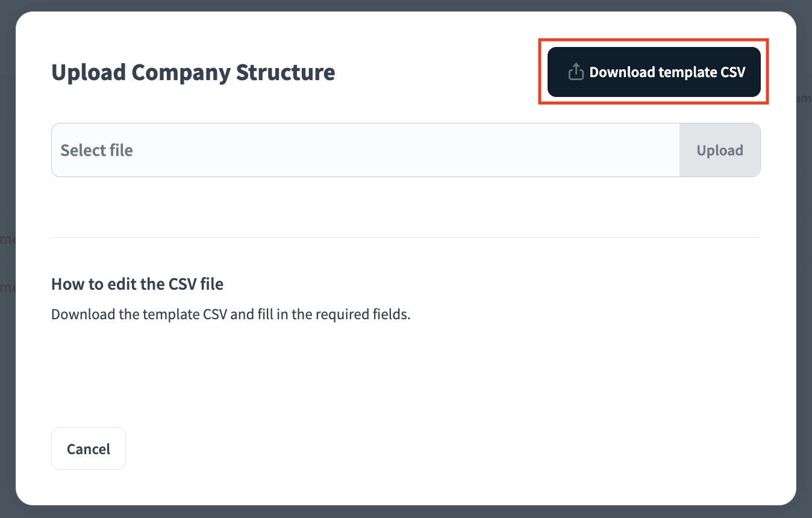This screenshot has width=812, height=518.
Task: Click the upload arrow icon in dark button
Action: (576, 72)
